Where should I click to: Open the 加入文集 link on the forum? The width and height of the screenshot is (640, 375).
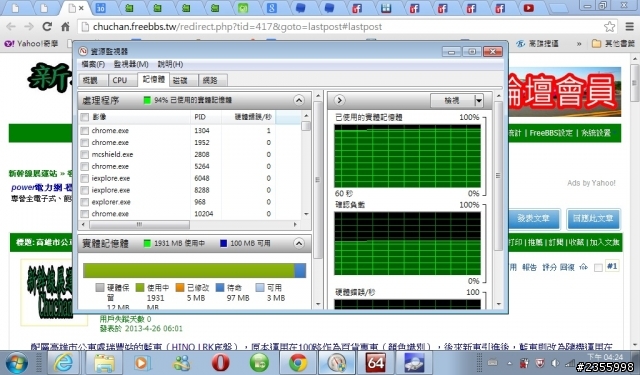point(604,242)
